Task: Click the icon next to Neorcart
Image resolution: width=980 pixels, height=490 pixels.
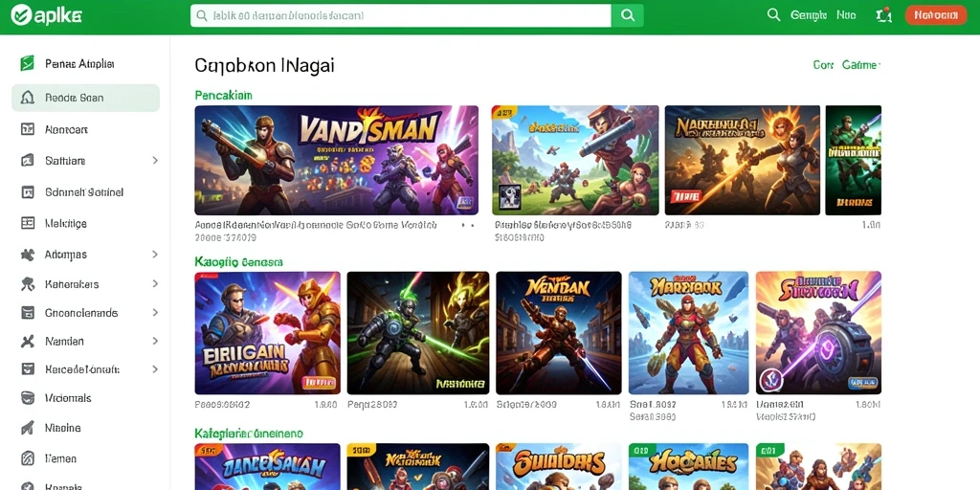Action: 27,129
